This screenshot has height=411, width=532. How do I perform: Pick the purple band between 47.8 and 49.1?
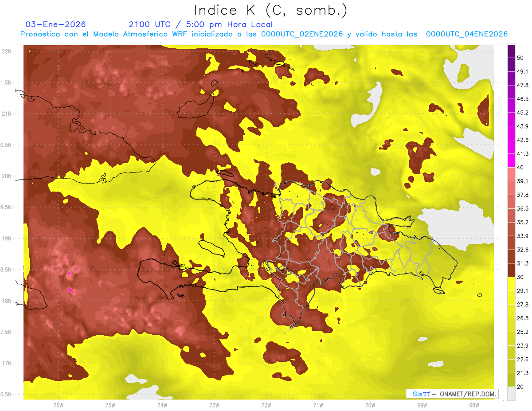click(511, 78)
